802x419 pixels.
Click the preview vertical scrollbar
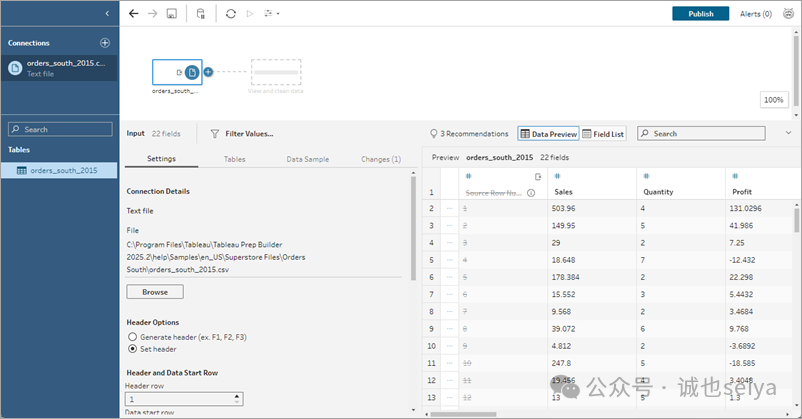point(796,219)
